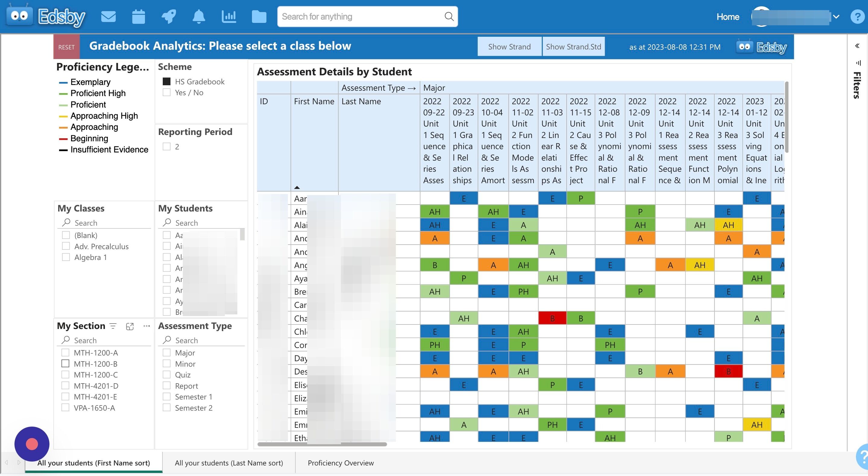Check reporting period 2
The height and width of the screenshot is (476, 868).
click(167, 146)
